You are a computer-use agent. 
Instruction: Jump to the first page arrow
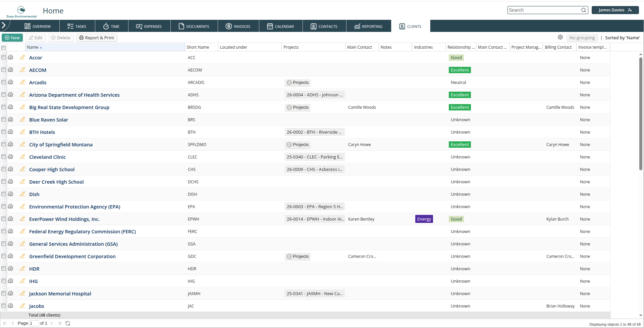[5, 323]
